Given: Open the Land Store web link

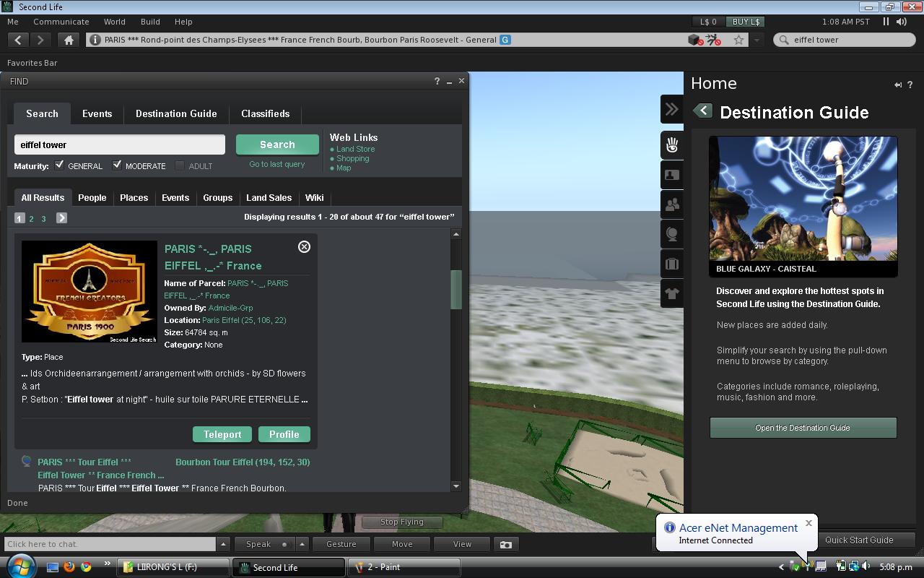Looking at the screenshot, I should pyautogui.click(x=355, y=149).
